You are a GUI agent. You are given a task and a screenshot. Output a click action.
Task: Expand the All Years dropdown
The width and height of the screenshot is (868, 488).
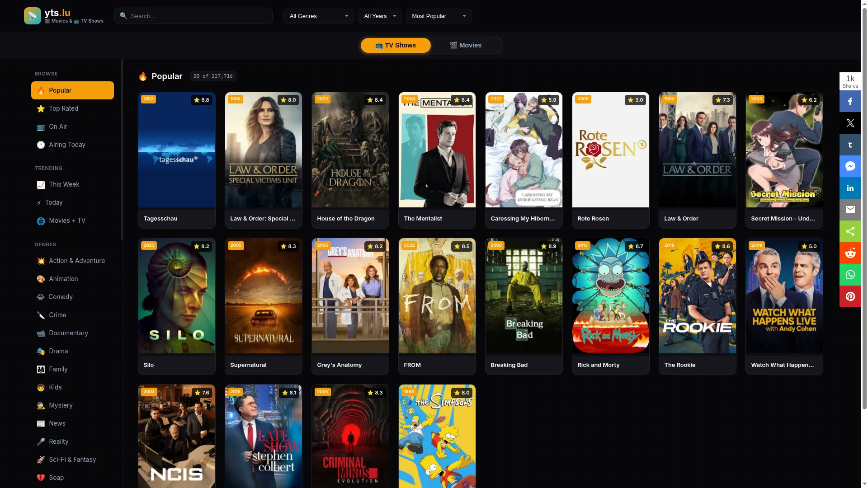(380, 16)
